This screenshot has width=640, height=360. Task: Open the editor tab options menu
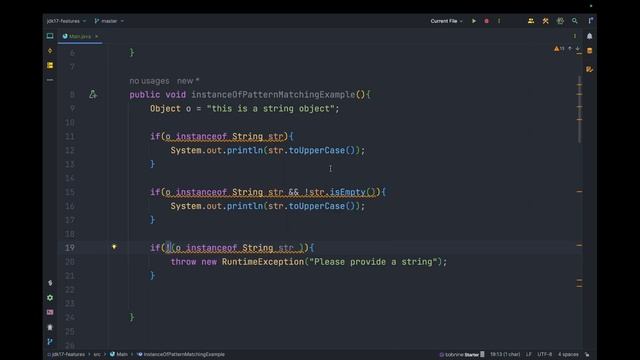tap(575, 36)
